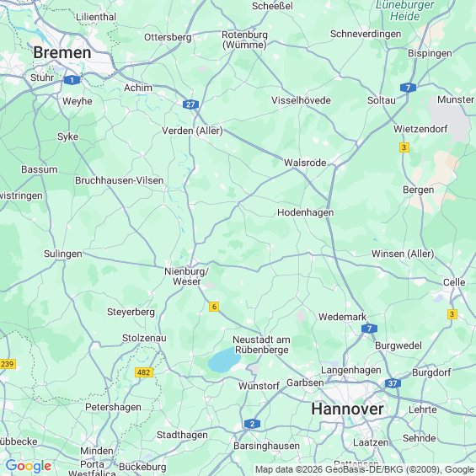476x476 pixels.
Task: Click the A1 highway shield near Stuhr
Action: (x=72, y=80)
